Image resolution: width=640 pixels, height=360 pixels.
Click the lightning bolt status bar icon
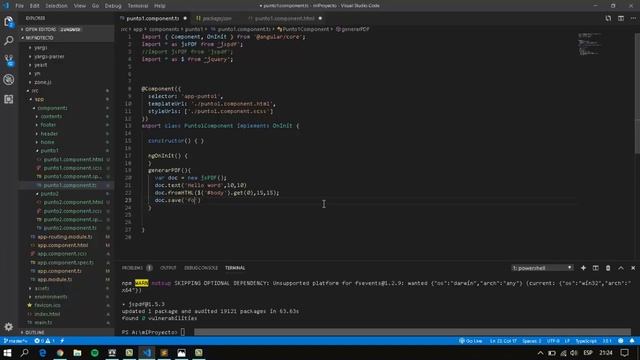62,341
